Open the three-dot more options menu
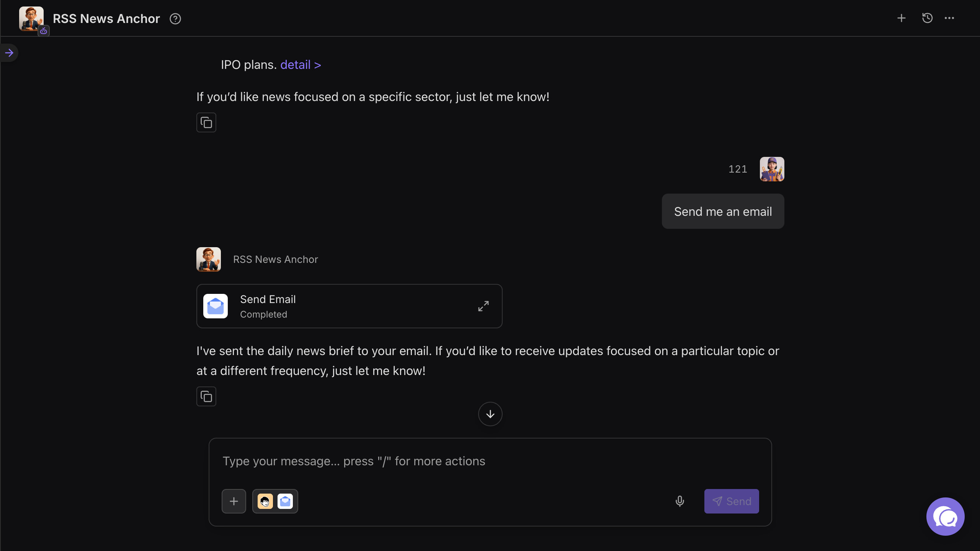The height and width of the screenshot is (551, 980). click(949, 18)
